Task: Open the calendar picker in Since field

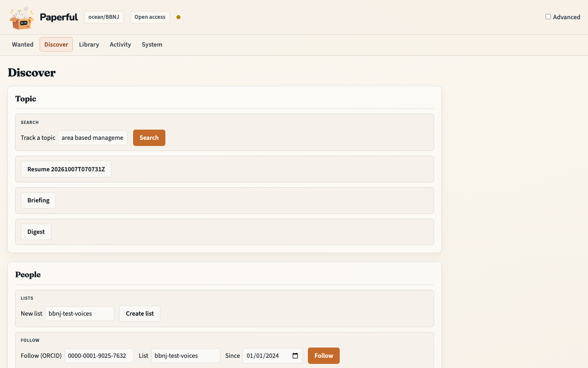Action: (295, 356)
